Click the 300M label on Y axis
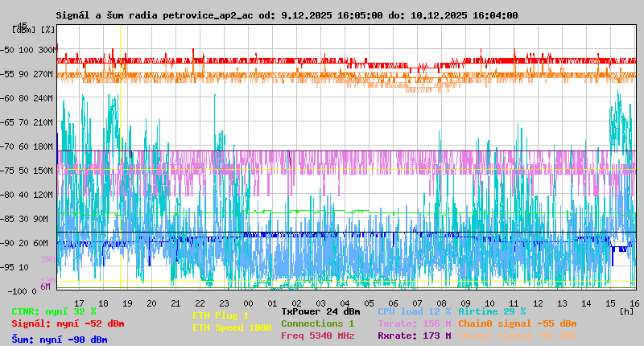Screen dimensions: 644x346 tap(47, 50)
